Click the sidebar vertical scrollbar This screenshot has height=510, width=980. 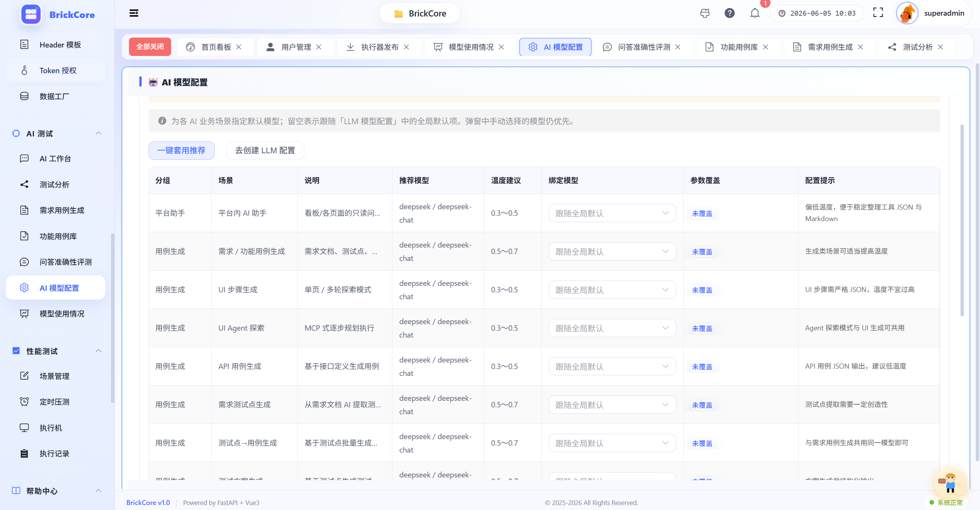(113, 318)
